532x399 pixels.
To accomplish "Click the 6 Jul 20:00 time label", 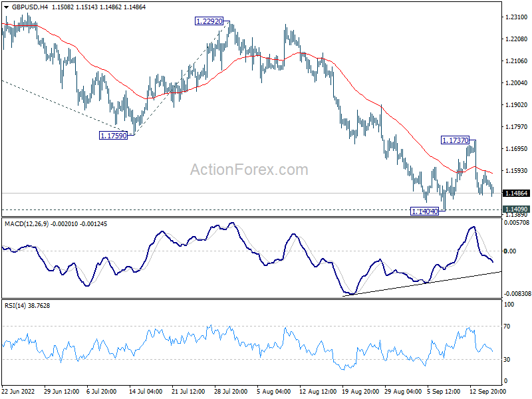I will click(x=102, y=392).
